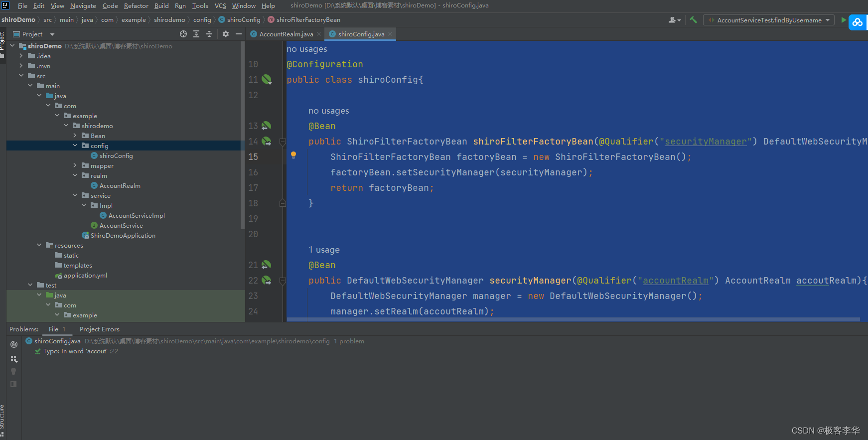Image resolution: width=868 pixels, height=440 pixels.
Task: Click the quick-fix bulb icon in Problems panel
Action: click(13, 371)
